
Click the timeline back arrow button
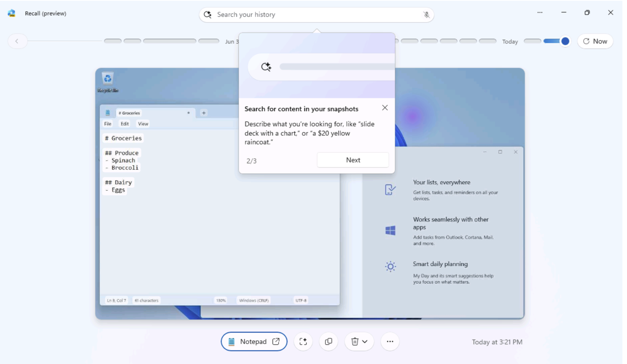coord(17,41)
